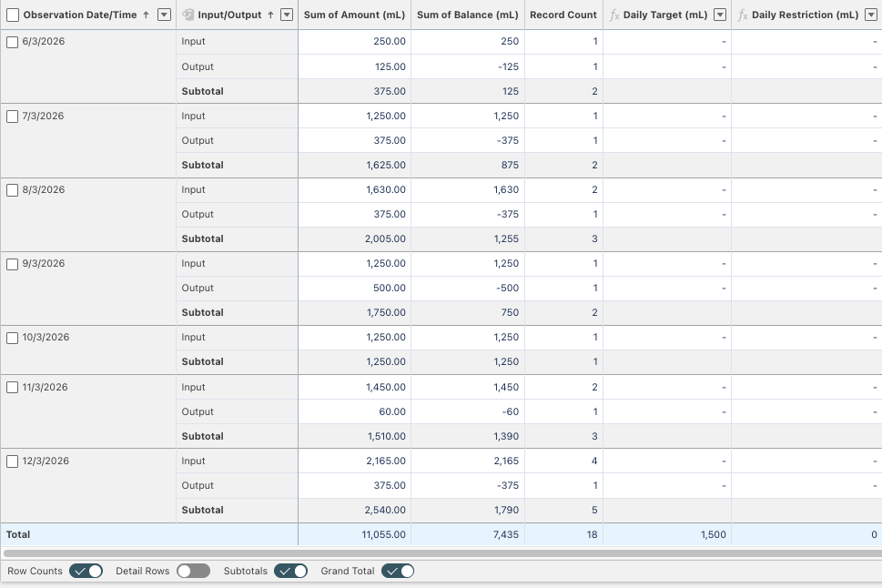Open the Daily Target column menu
Viewport: 882px width, 588px height.
719,15
